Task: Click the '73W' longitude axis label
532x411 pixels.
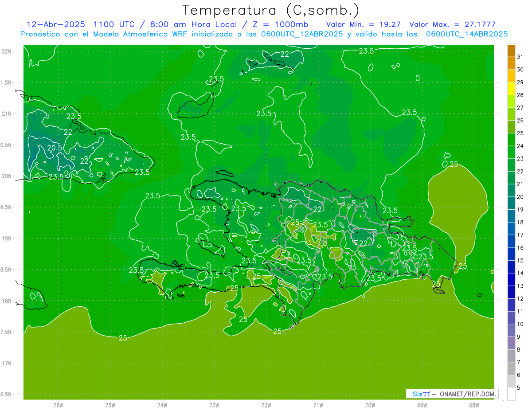Action: point(214,405)
